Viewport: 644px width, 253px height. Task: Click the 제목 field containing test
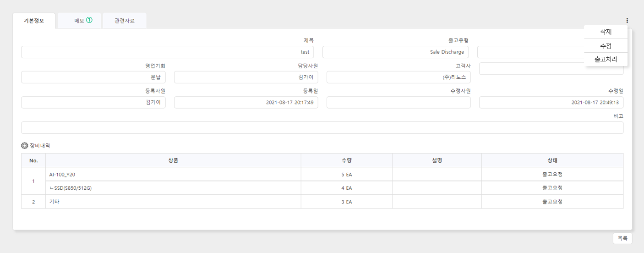tap(168, 52)
